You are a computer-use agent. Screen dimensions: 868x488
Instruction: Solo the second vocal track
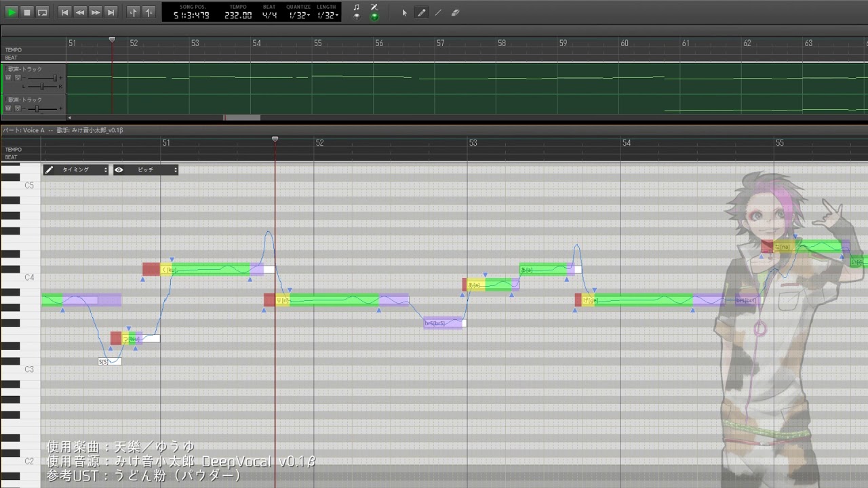[x=17, y=108]
